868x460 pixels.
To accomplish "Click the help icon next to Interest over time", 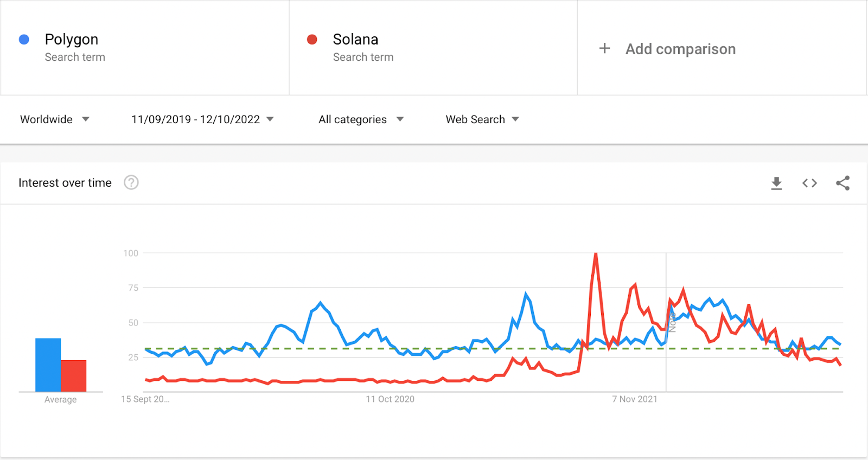I will [x=131, y=183].
